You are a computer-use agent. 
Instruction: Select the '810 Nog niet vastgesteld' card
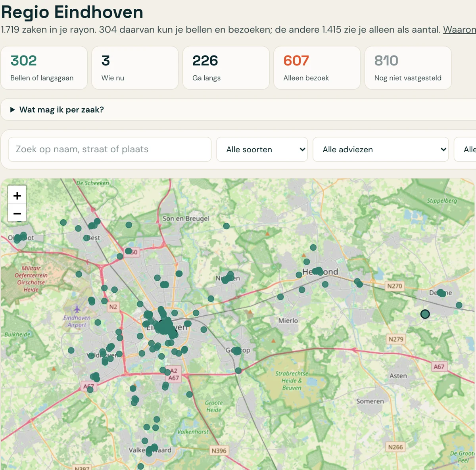coord(408,68)
